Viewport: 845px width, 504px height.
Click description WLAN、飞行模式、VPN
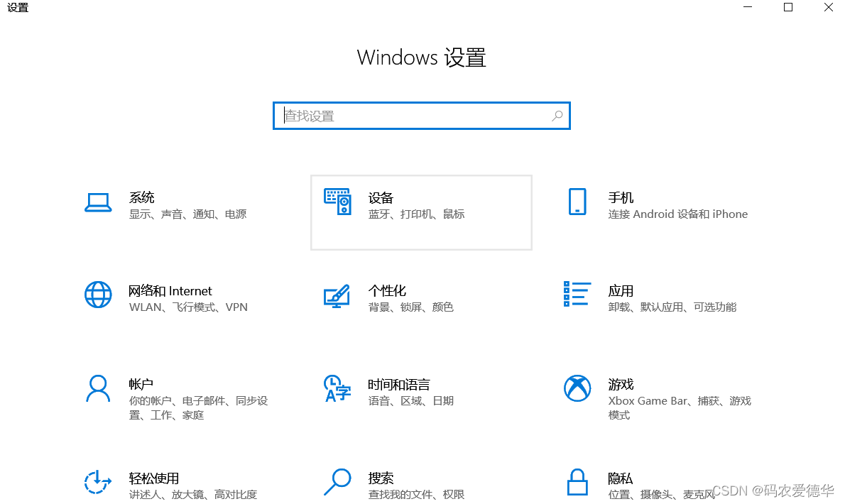(188, 307)
